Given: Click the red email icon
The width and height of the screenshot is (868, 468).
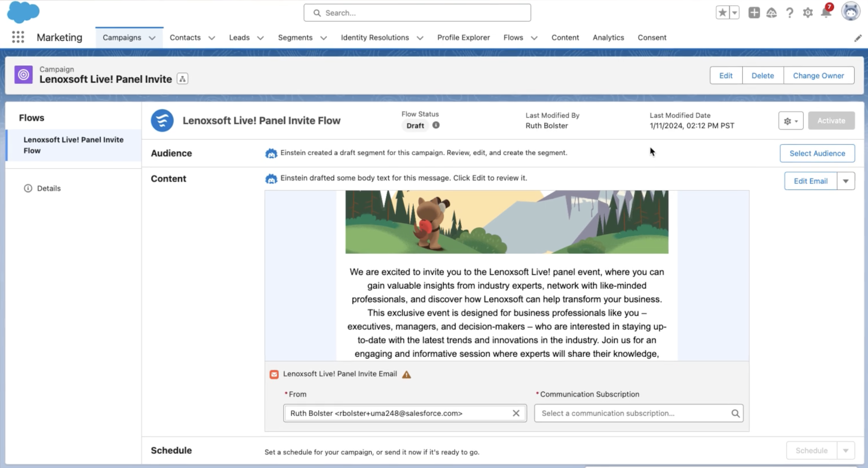Looking at the screenshot, I should 274,374.
